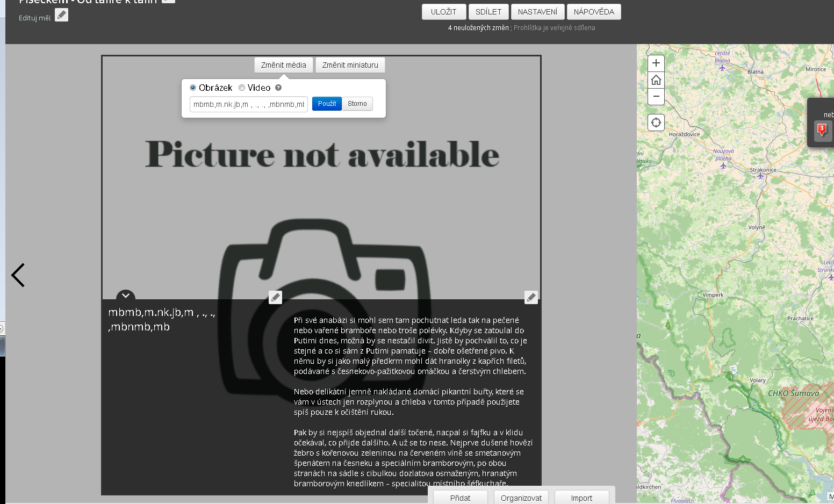The image size is (834, 504).
Task: Click the red number 3 map marker
Action: click(x=822, y=129)
